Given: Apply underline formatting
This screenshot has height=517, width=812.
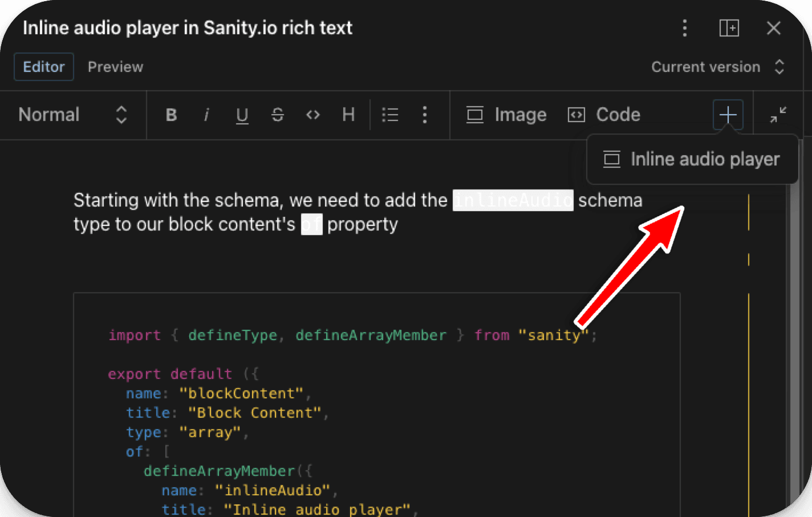Looking at the screenshot, I should point(242,115).
